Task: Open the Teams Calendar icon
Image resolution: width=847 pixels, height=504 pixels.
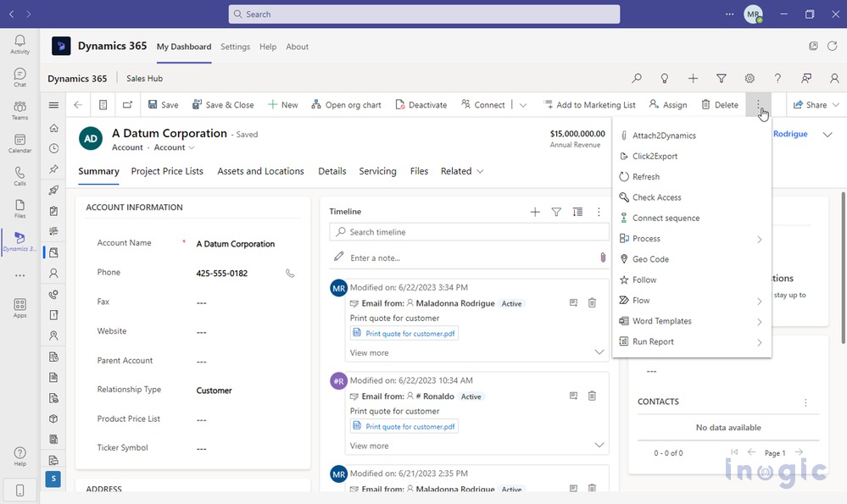Action: [20, 143]
